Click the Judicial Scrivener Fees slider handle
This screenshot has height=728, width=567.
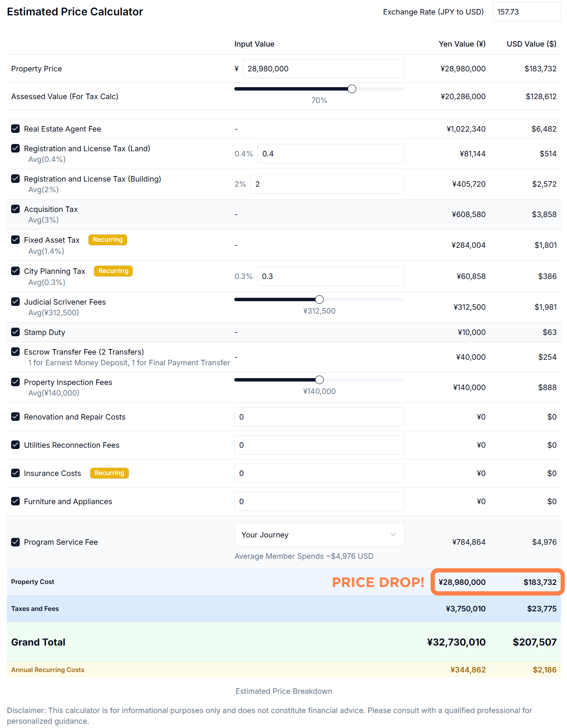[x=319, y=299]
